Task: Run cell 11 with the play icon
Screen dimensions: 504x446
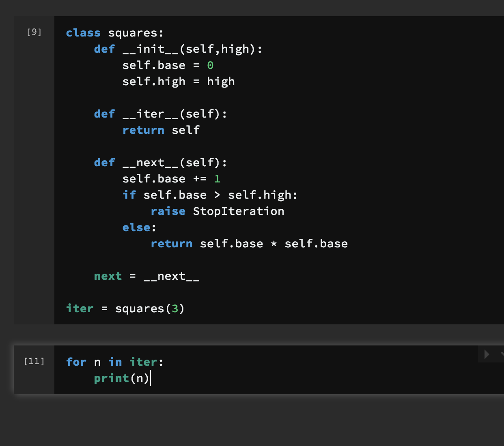Action: point(487,355)
